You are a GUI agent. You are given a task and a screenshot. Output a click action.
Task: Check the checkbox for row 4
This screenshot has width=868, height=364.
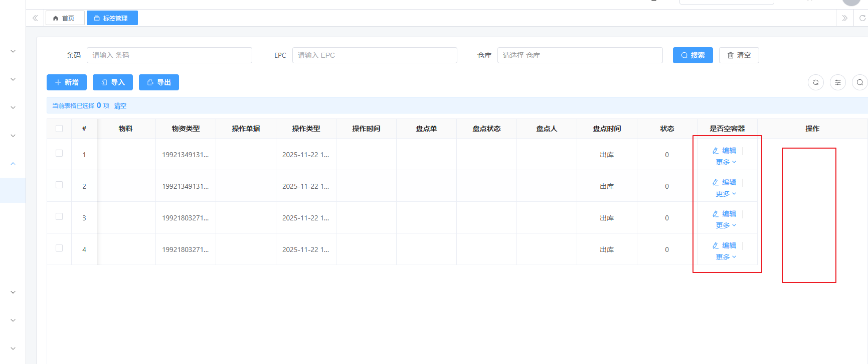[59, 248]
